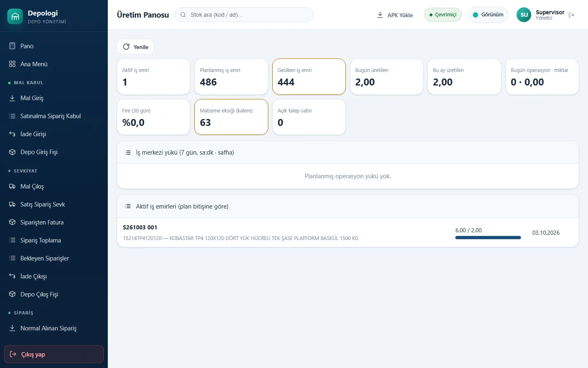Click the Aktif iş emirleri section header
Screen dimensions: 588x368
coord(348,206)
